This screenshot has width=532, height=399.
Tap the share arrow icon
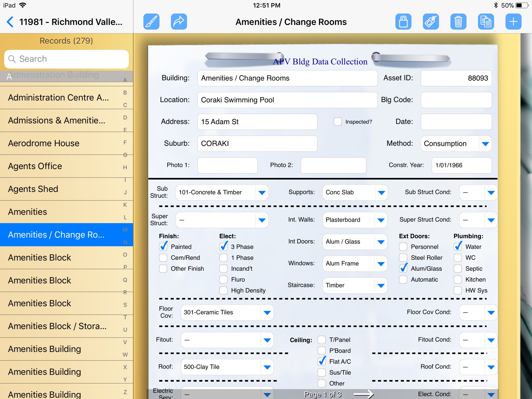click(x=179, y=22)
